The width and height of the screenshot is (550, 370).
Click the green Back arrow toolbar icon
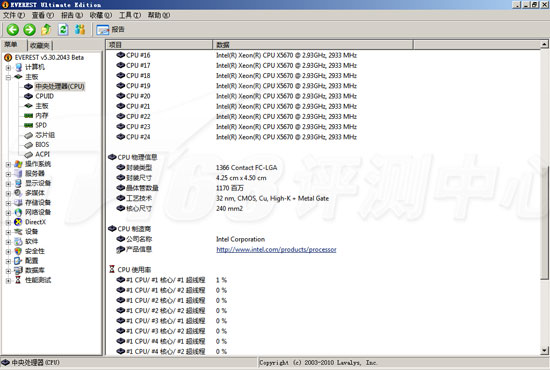pyautogui.click(x=13, y=29)
